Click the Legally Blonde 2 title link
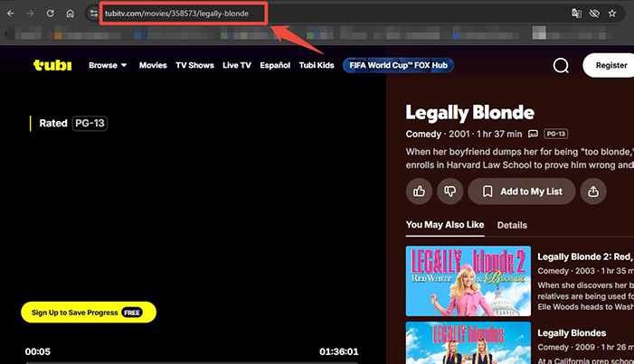Screen dimensions: 634x364 (x=585, y=257)
